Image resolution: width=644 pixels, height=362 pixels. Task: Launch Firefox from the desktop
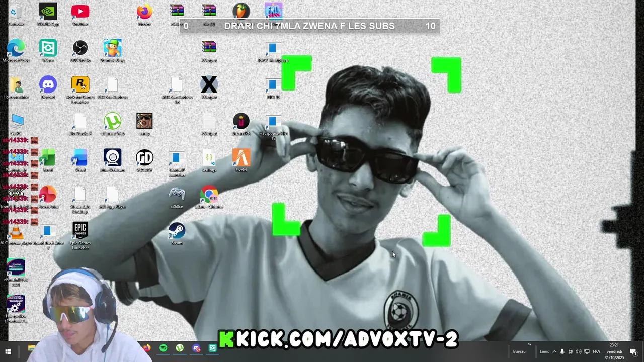click(144, 15)
